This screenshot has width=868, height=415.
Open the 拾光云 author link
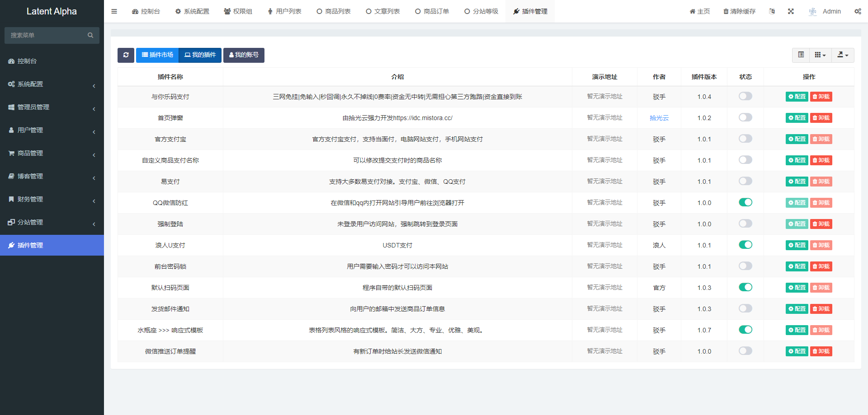tap(659, 118)
